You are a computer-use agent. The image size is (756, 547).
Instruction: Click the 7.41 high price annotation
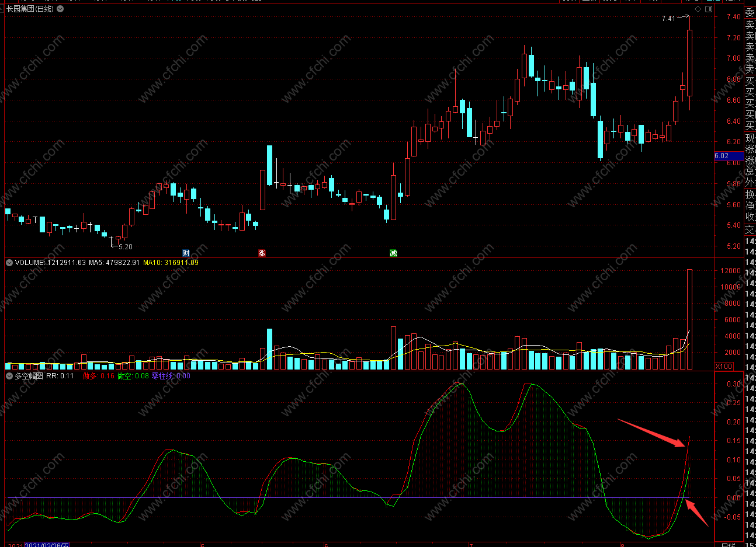click(668, 19)
